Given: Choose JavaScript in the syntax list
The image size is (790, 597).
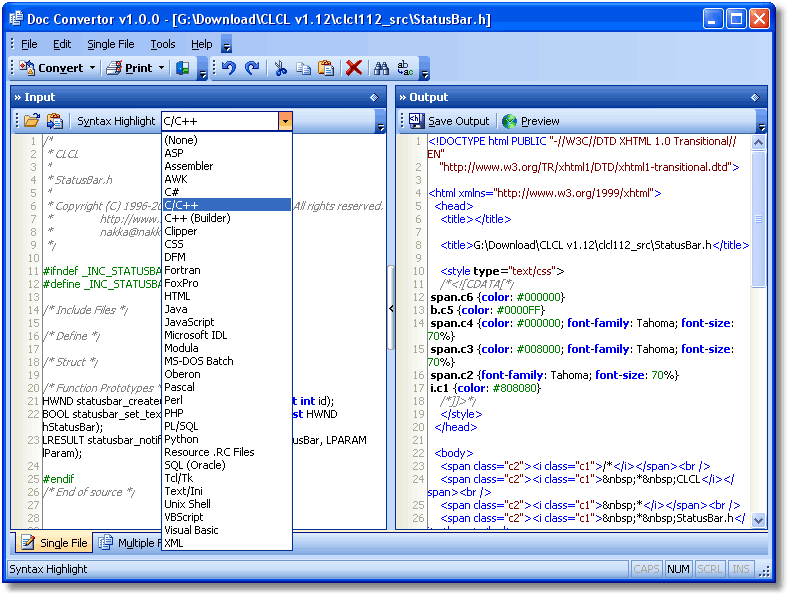Looking at the screenshot, I should point(189,322).
